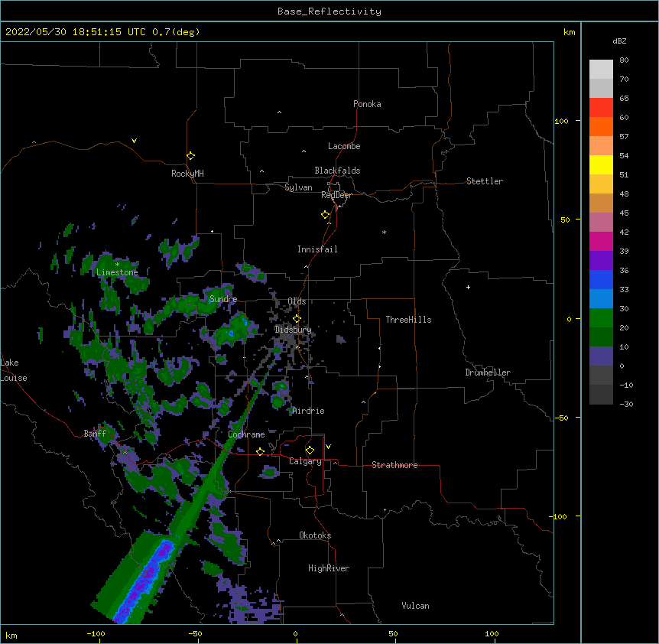Screen dimensions: 659x644
Task: Select the yellow 51-54 dBZ legend swatch
Action: 601,164
